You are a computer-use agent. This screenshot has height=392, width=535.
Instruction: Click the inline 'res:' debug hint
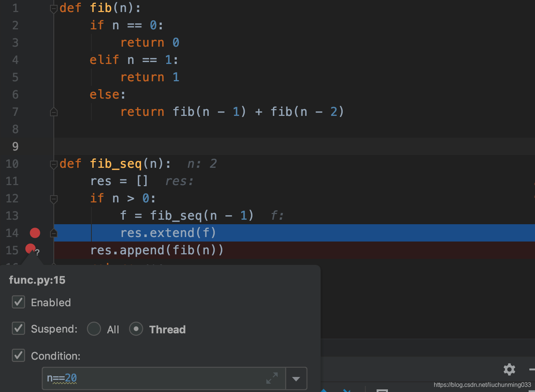179,181
